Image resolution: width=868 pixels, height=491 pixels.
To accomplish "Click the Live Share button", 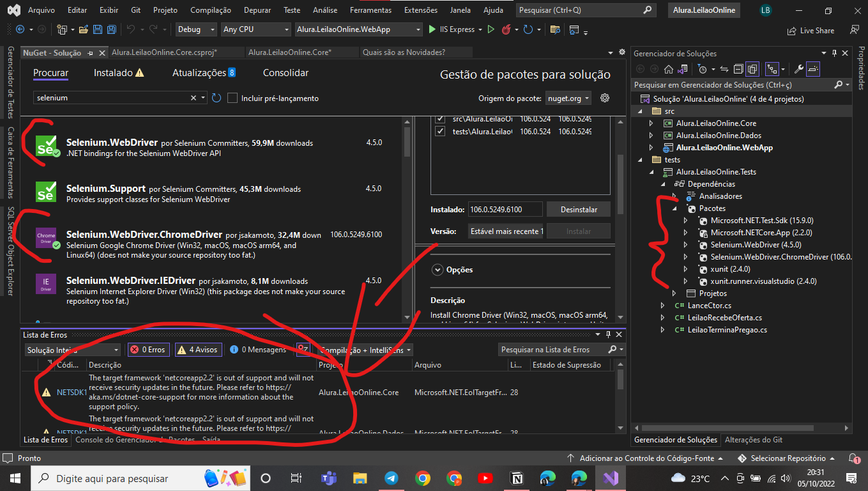I will 811,30.
